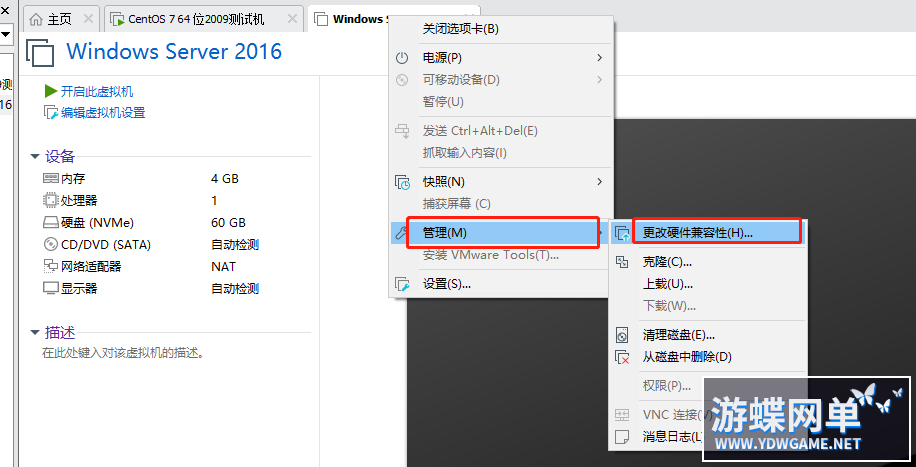Click the display monitor icon
916x467 pixels.
click(x=51, y=288)
